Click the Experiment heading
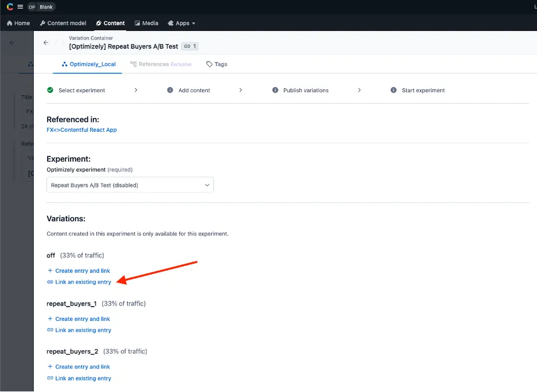This screenshot has height=392, width=537. 68,159
